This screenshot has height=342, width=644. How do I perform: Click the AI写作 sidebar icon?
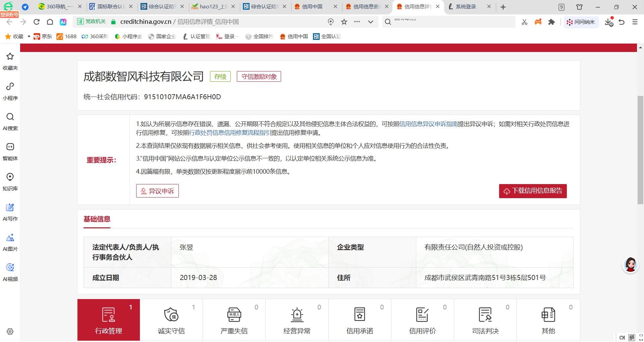[10, 211]
